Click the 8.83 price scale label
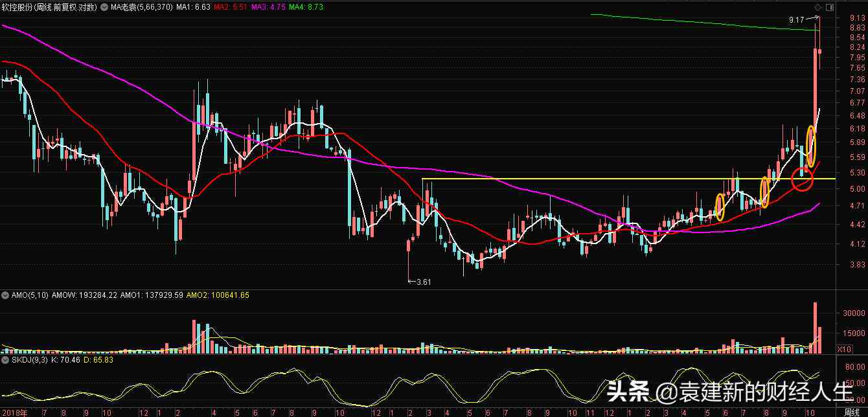This screenshot has width=868, height=417. pyautogui.click(x=857, y=28)
